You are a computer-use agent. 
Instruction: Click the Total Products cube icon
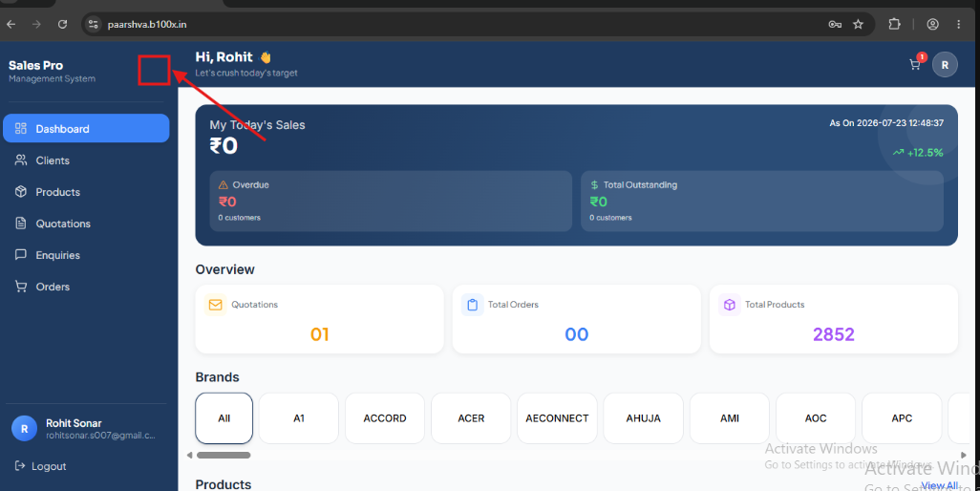730,305
